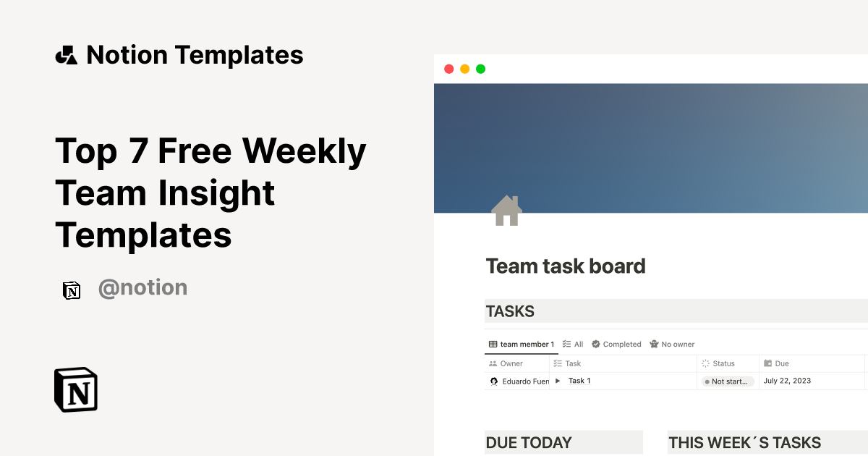This screenshot has width=868, height=456.
Task: Select the Completed view
Action: pyautogui.click(x=617, y=344)
